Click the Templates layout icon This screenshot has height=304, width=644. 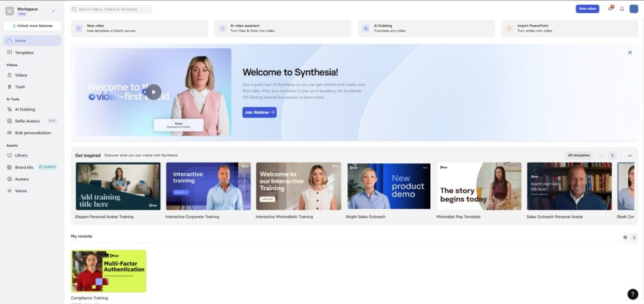(x=9, y=53)
